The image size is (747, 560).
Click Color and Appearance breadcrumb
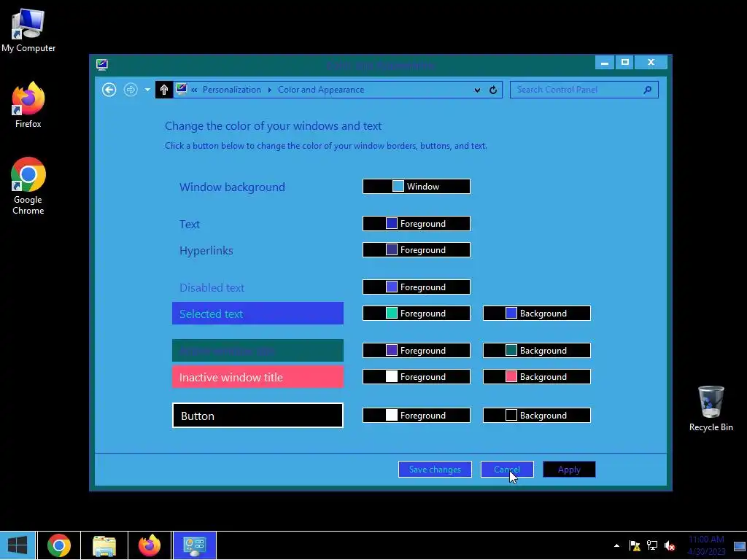tap(321, 90)
